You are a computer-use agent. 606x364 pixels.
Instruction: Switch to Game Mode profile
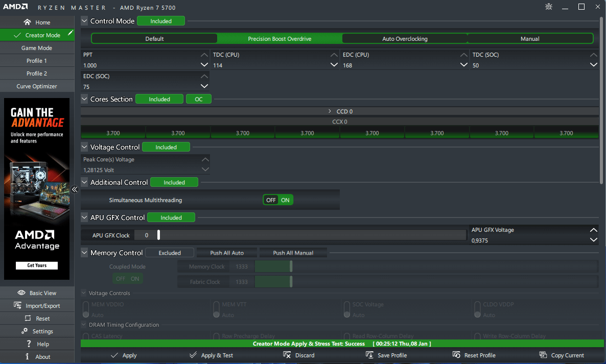(x=37, y=48)
